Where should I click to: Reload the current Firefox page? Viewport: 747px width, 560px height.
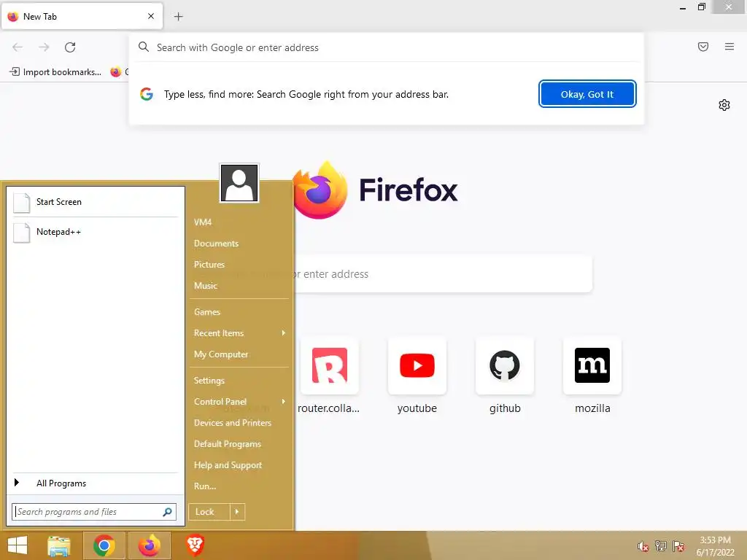click(70, 47)
